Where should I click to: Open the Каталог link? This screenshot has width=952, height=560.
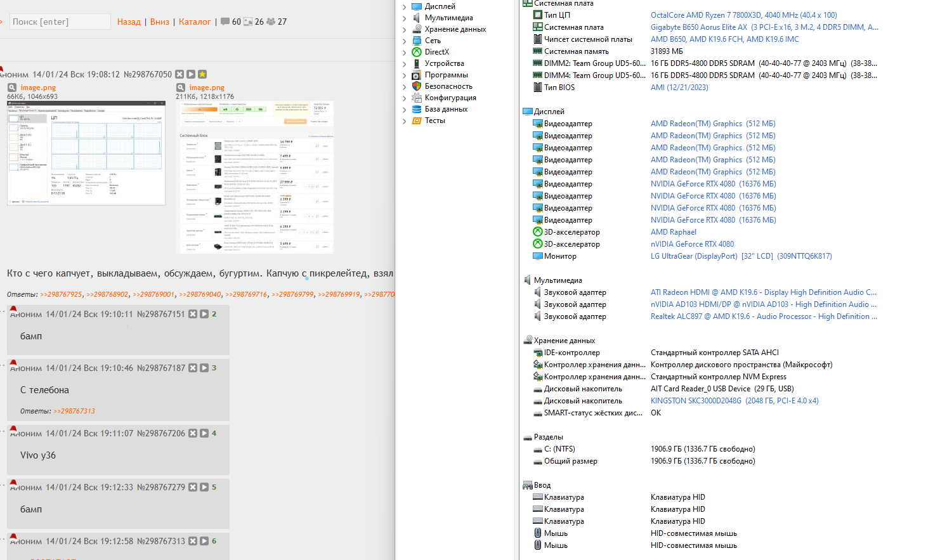pos(195,22)
